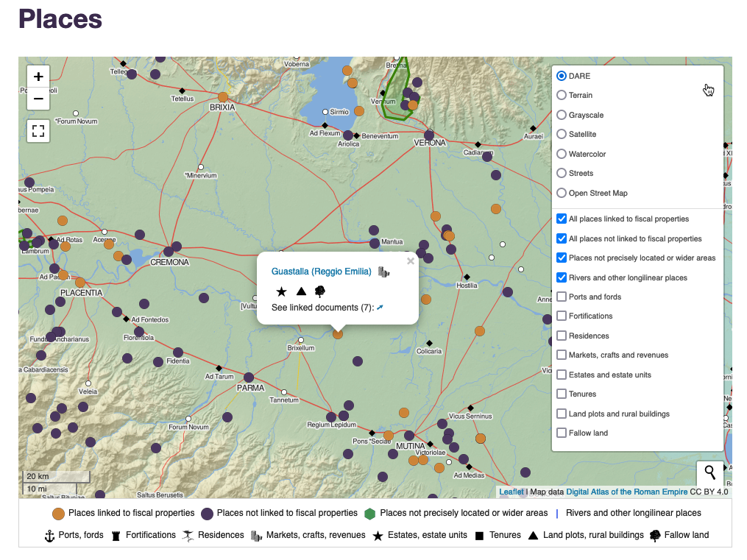
Task: Open linked documents arrow in popup
Action: point(380,308)
